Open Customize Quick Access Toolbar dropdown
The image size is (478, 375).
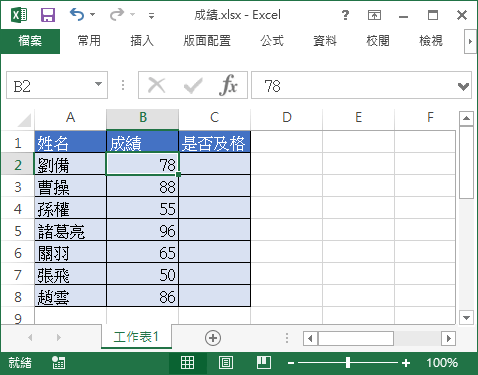click(151, 16)
